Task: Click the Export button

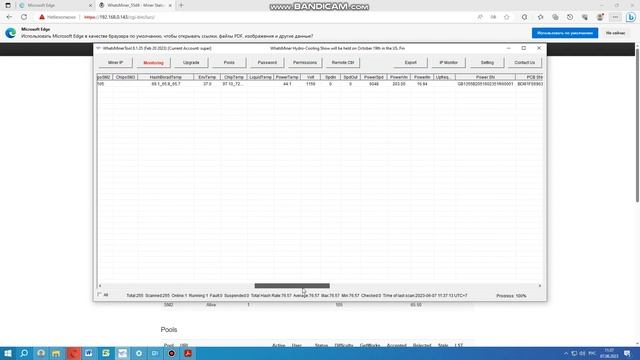Action: [x=411, y=62]
